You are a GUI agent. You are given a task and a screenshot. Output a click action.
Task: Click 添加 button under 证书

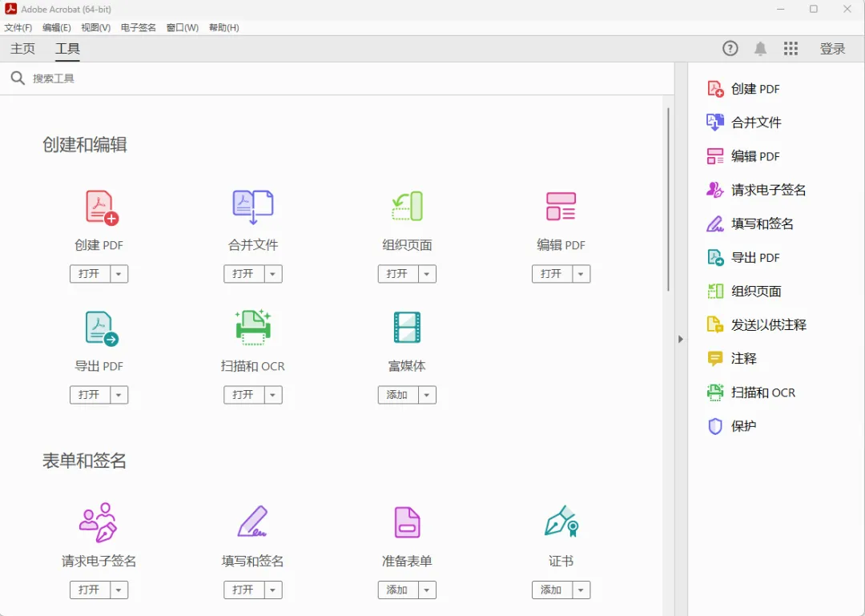point(552,590)
